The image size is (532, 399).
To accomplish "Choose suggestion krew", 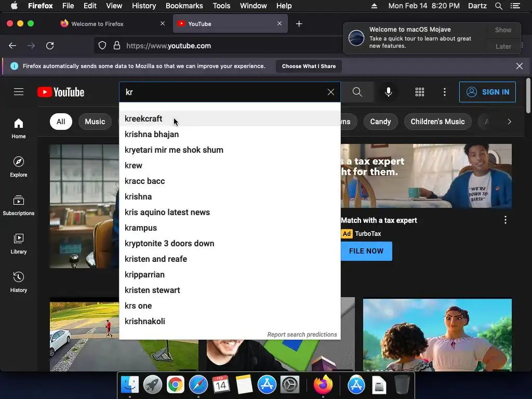I will pos(230,166).
